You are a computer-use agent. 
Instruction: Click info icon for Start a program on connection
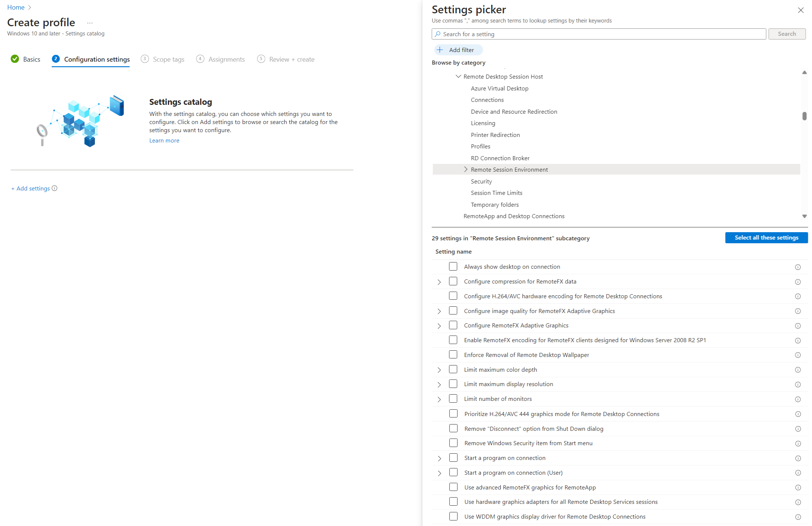coord(798,458)
